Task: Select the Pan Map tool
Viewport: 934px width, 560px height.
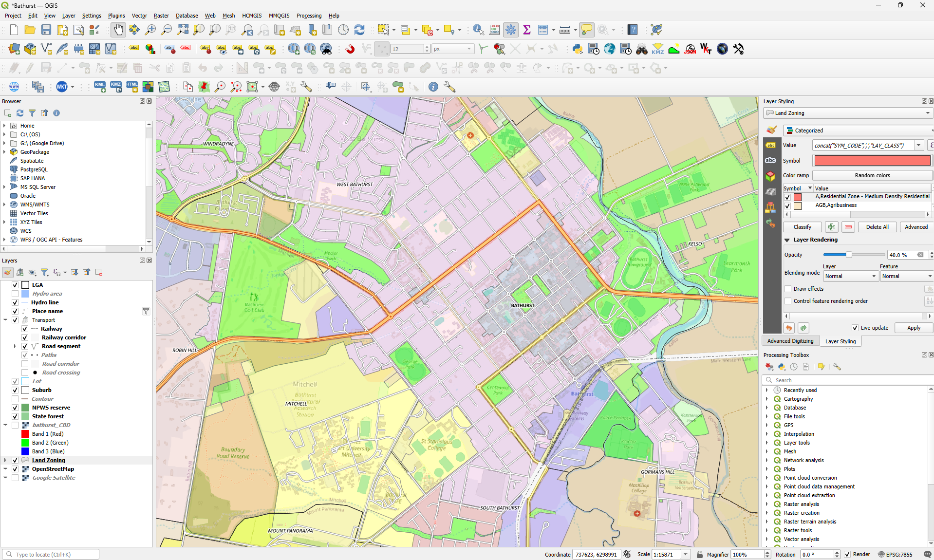Action: 118,30
